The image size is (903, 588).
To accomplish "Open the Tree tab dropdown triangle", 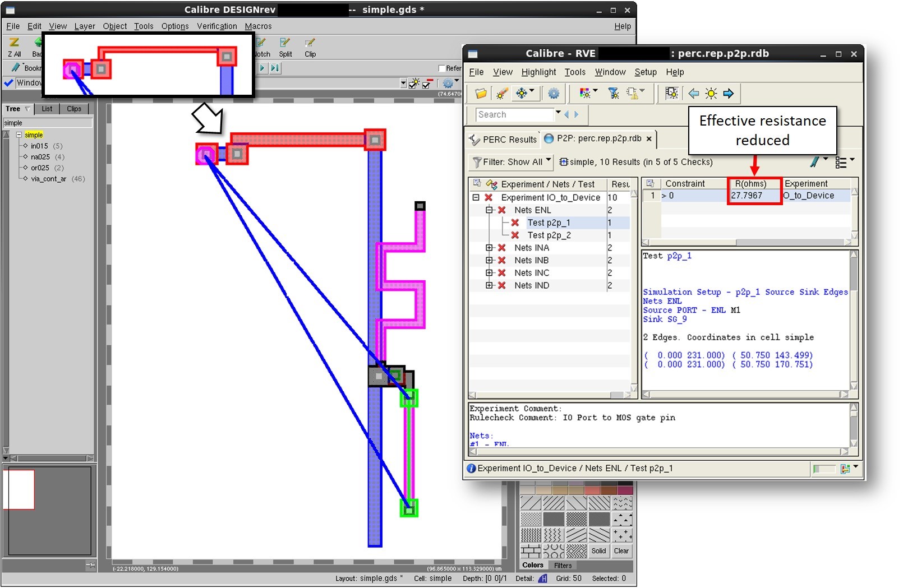I will click(x=27, y=109).
